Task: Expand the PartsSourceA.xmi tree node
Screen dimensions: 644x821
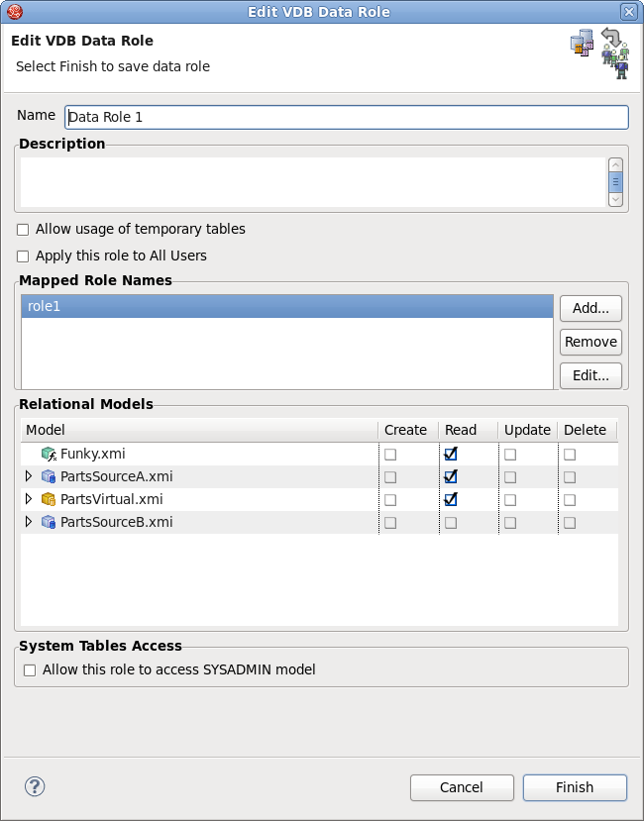Action: [x=29, y=476]
